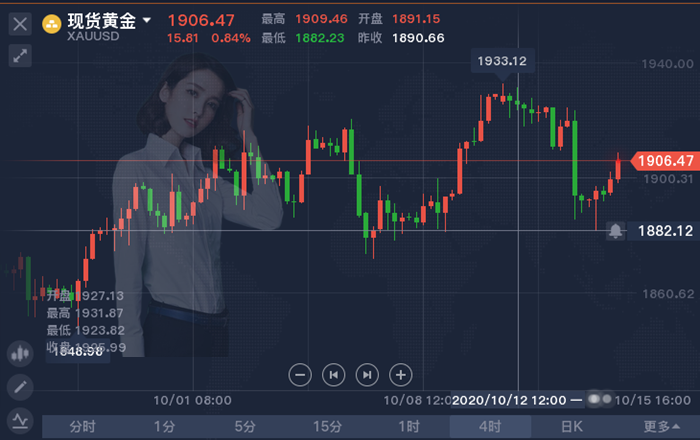The width and height of the screenshot is (700, 440).
Task: Select the pencil drawing tool
Action: (x=19, y=386)
